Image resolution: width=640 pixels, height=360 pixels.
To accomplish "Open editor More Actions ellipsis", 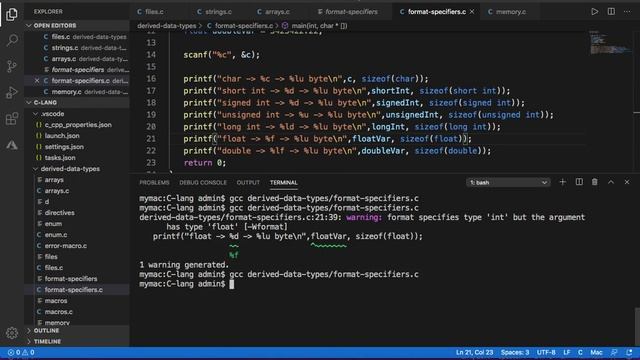I will coord(627,12).
